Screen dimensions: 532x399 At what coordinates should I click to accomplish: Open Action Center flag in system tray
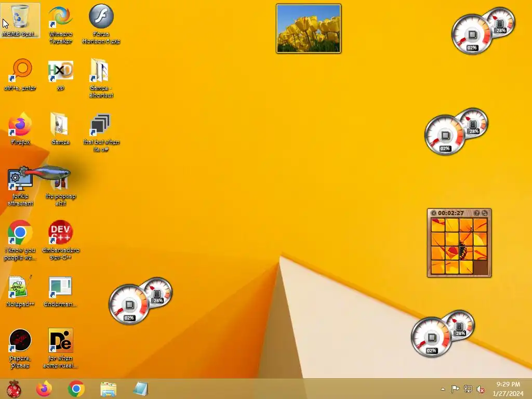455,389
